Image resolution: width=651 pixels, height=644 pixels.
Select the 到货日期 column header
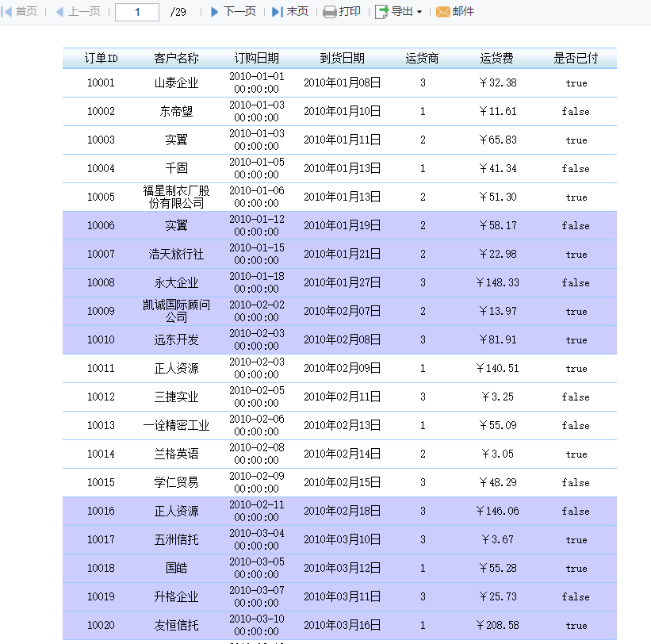click(x=342, y=58)
